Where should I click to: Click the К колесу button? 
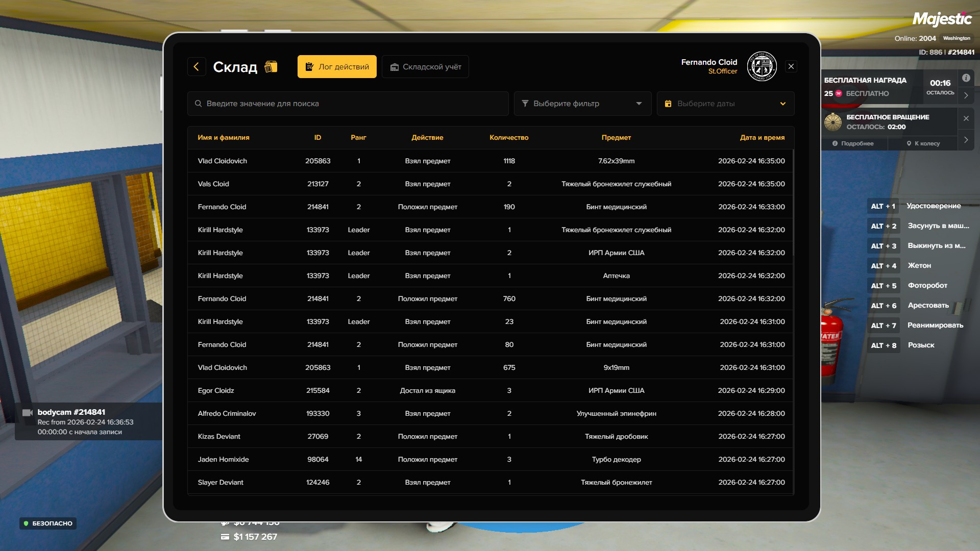[923, 144]
